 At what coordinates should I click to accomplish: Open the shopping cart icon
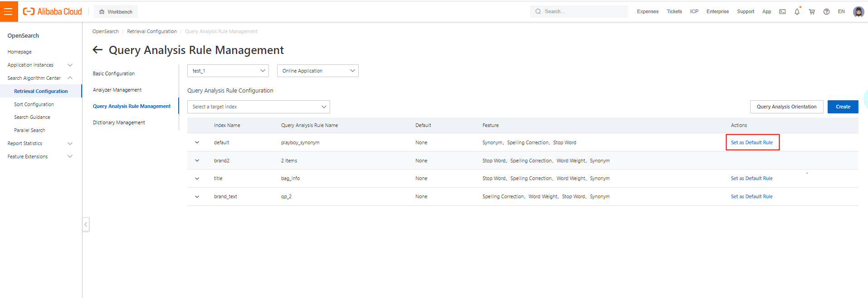click(812, 12)
